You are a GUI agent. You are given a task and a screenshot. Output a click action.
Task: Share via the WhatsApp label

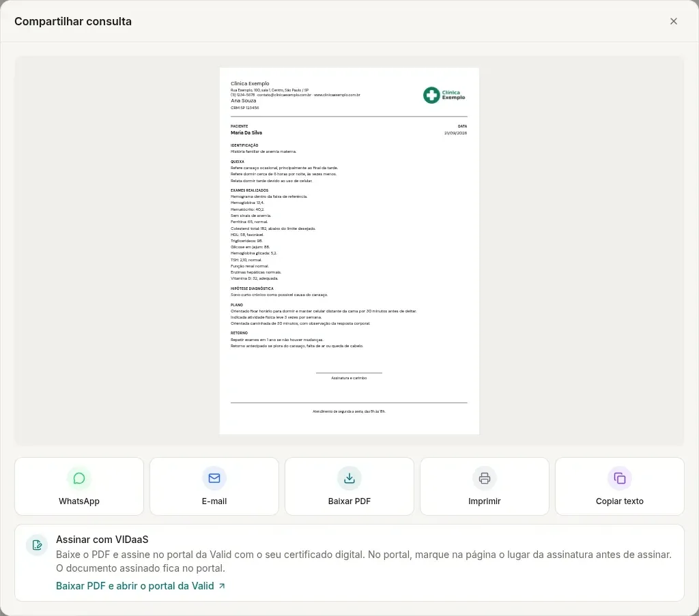point(79,501)
